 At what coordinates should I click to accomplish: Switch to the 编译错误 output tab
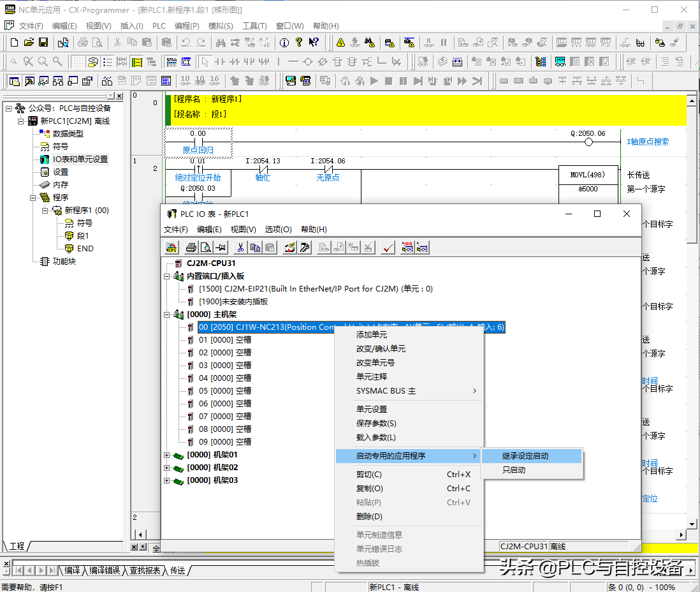pos(105,570)
